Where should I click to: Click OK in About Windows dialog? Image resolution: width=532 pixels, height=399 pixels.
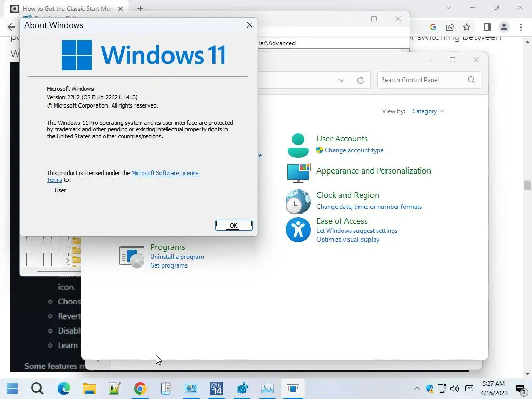coord(234,225)
